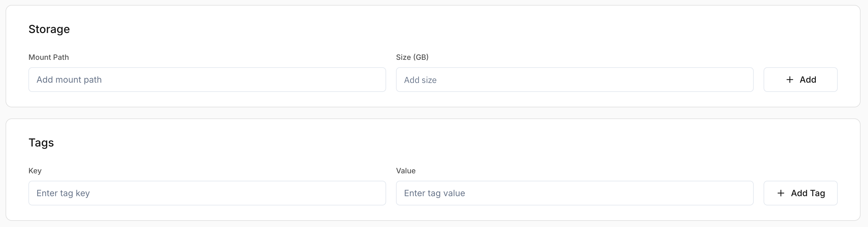Click the Storage section heading
This screenshot has width=868, height=227.
(x=49, y=29)
